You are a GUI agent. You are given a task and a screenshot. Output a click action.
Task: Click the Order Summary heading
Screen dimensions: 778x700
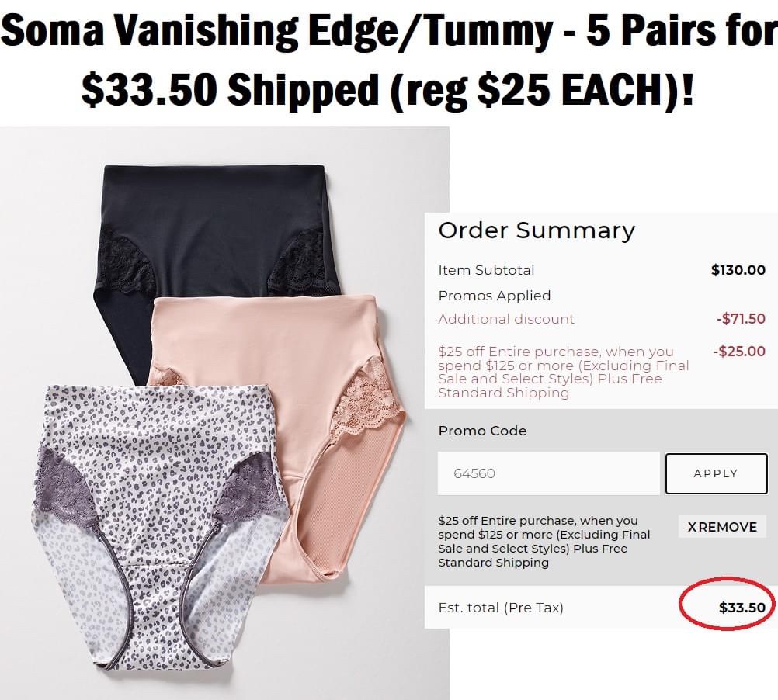coord(537,230)
